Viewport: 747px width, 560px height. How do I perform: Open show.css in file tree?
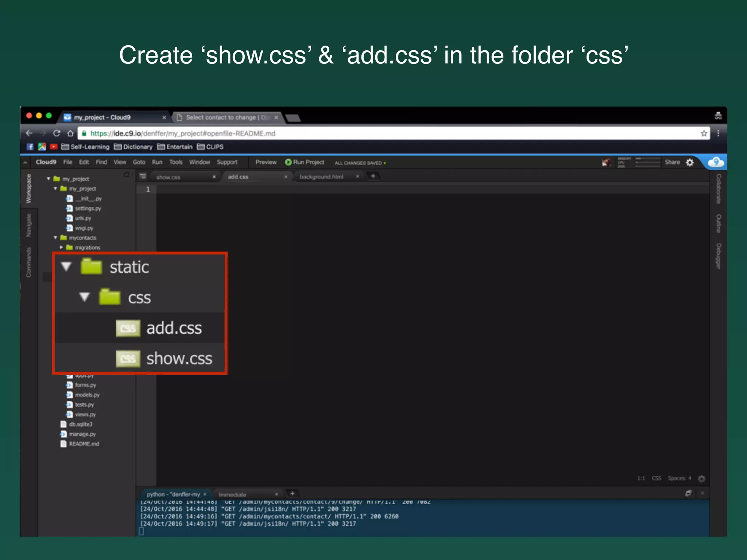point(179,359)
